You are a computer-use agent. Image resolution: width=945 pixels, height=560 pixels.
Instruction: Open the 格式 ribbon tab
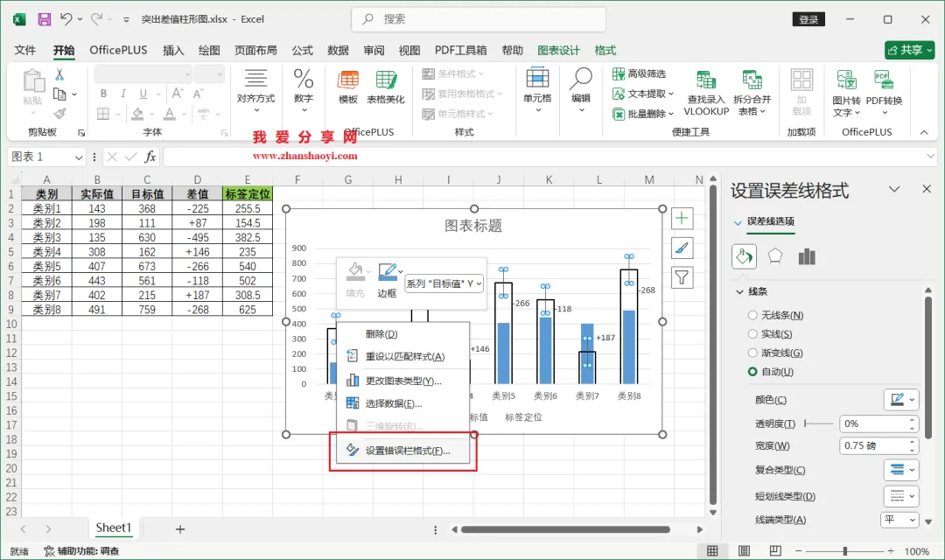point(605,50)
